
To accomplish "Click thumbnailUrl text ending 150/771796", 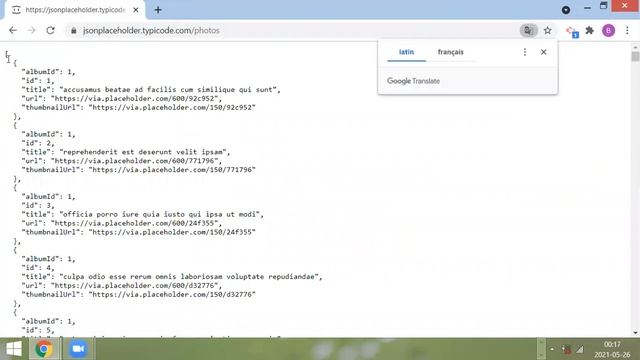I will (172, 170).
